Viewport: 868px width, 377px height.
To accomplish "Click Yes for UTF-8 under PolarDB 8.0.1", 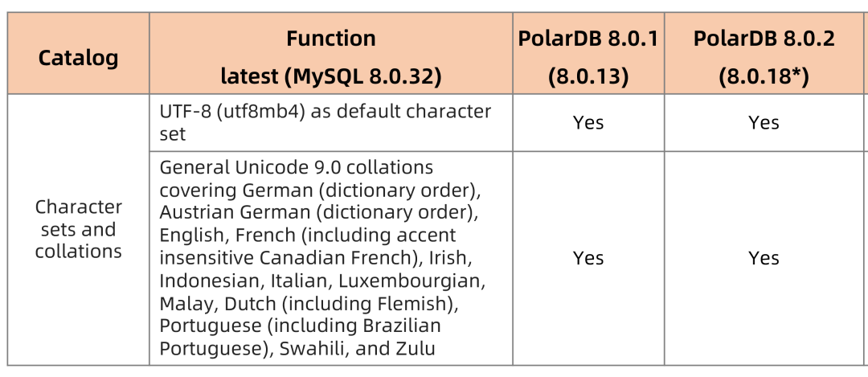I will click(588, 122).
